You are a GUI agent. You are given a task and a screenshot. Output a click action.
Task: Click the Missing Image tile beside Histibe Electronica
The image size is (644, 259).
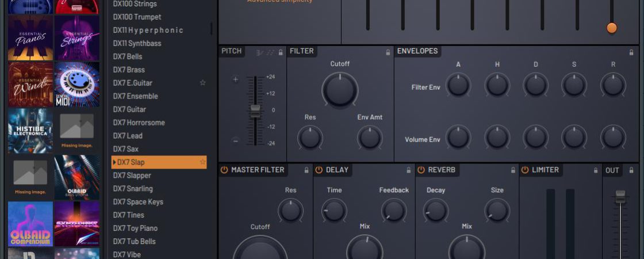pyautogui.click(x=77, y=131)
